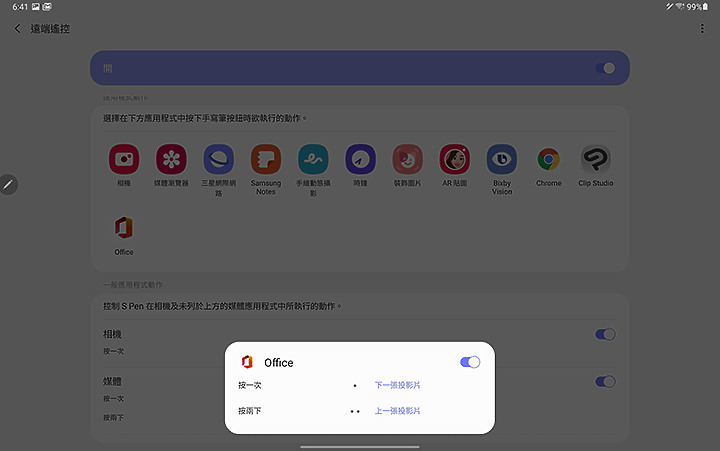
Task: Select the AR 貼圖 app icon
Action: click(455, 159)
